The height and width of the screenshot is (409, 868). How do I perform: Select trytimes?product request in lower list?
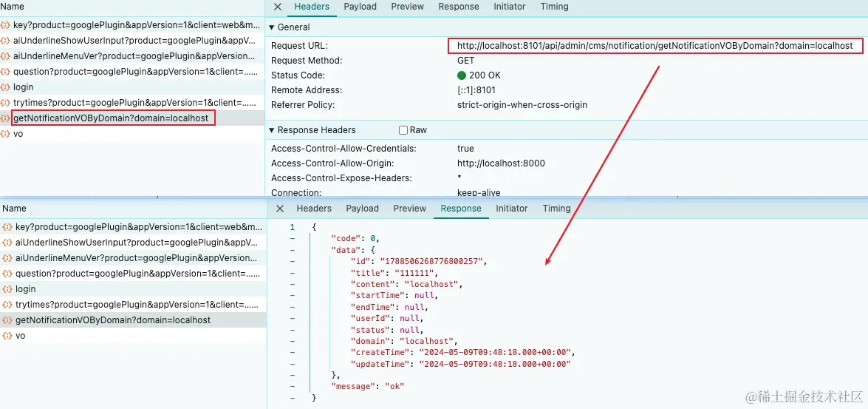coord(133,304)
